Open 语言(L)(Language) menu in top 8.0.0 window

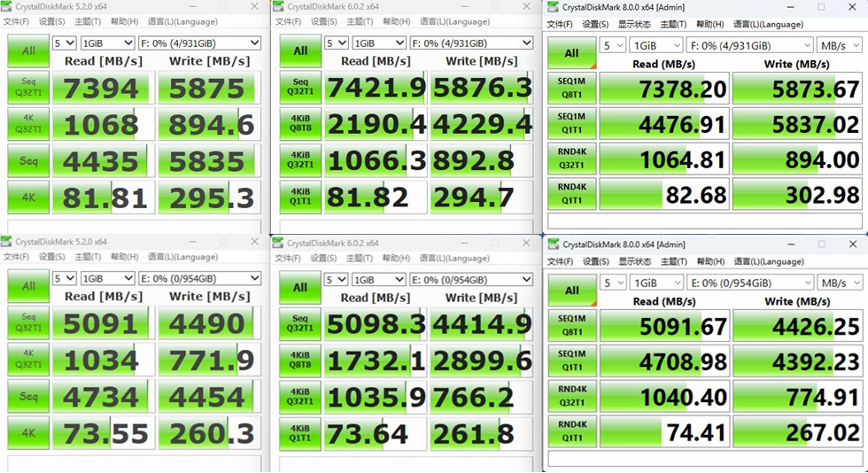768,25
